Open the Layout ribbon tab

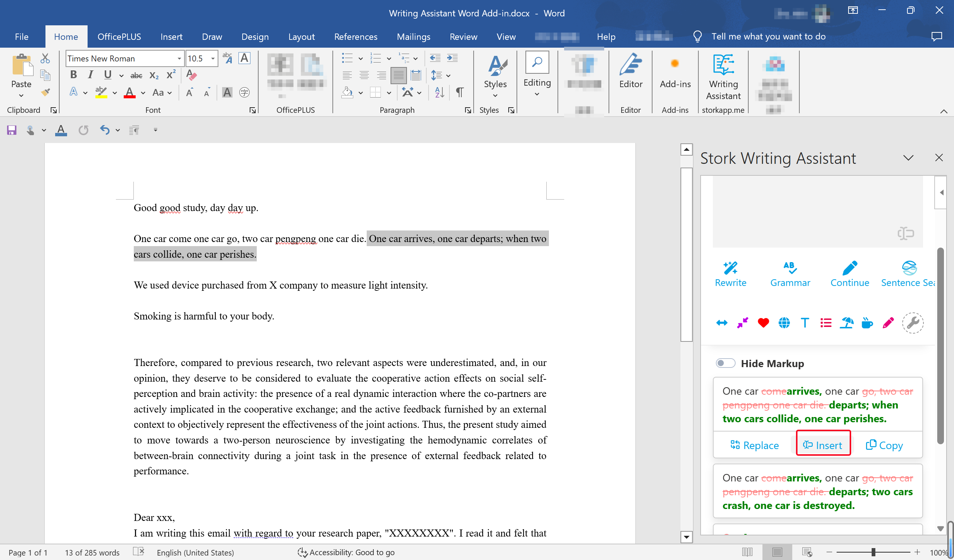tap(301, 37)
